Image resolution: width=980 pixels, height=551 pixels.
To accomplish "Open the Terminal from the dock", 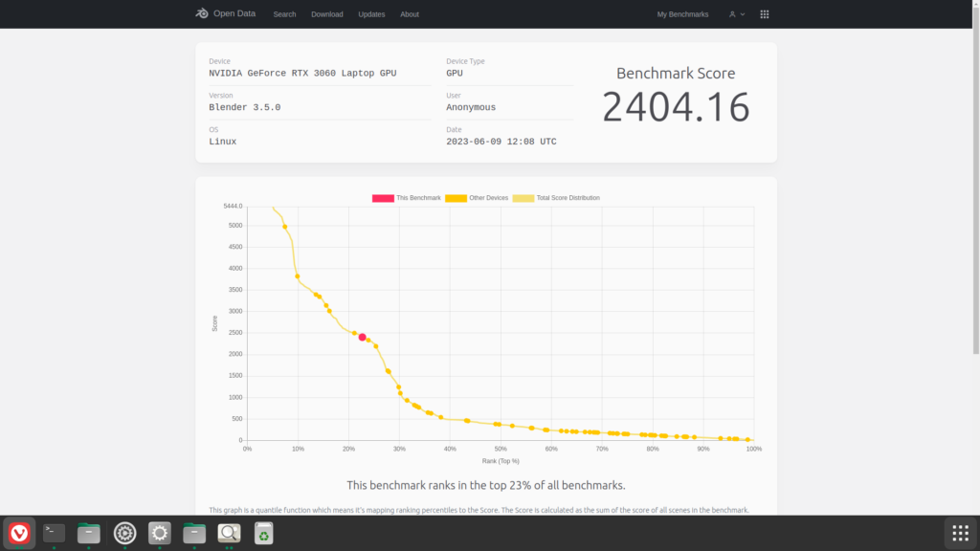I will coord(55,533).
